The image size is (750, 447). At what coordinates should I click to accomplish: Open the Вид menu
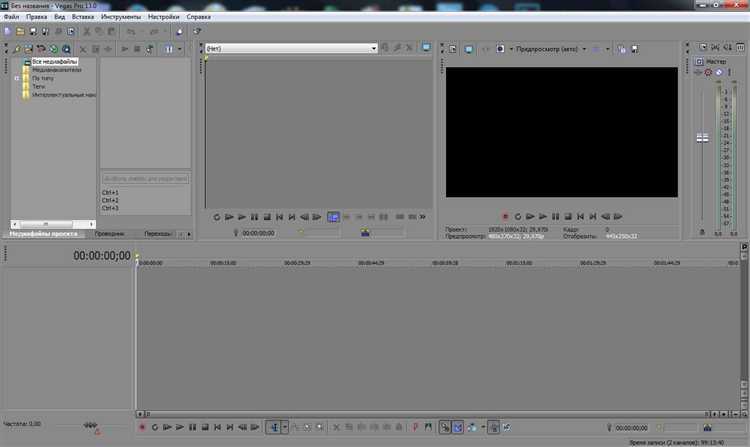pos(59,17)
